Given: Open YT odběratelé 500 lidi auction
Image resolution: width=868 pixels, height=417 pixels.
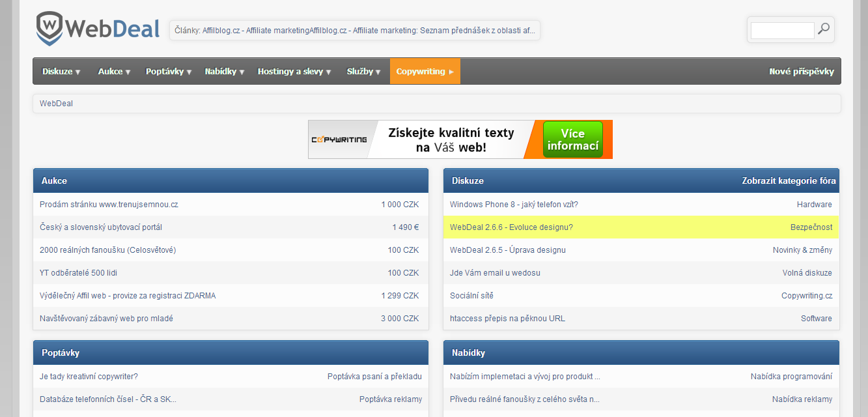Looking at the screenshot, I should [x=78, y=273].
